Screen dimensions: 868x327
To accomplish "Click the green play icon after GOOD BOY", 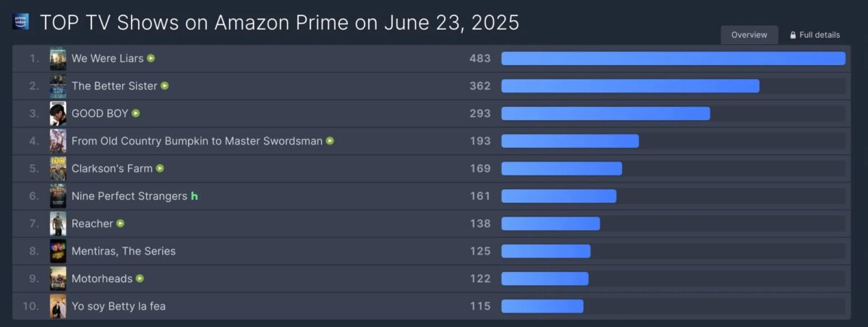I will [x=136, y=114].
